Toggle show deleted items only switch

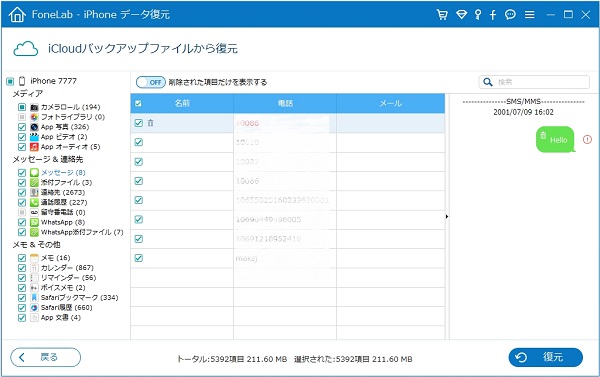pyautogui.click(x=151, y=82)
